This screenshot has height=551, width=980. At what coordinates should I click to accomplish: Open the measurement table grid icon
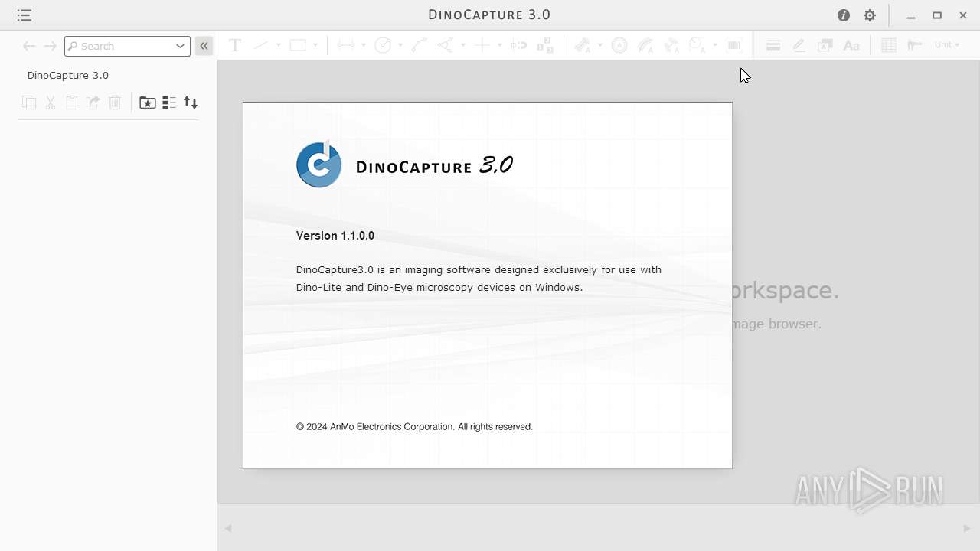[x=889, y=45]
